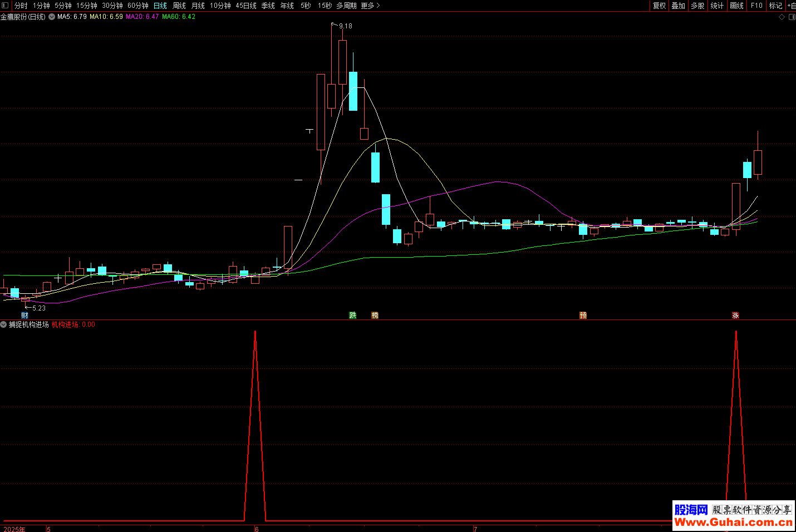Open the 捕捉机构进场 indicator dropdown arrow
The height and width of the screenshot is (532, 796).
(x=3, y=324)
